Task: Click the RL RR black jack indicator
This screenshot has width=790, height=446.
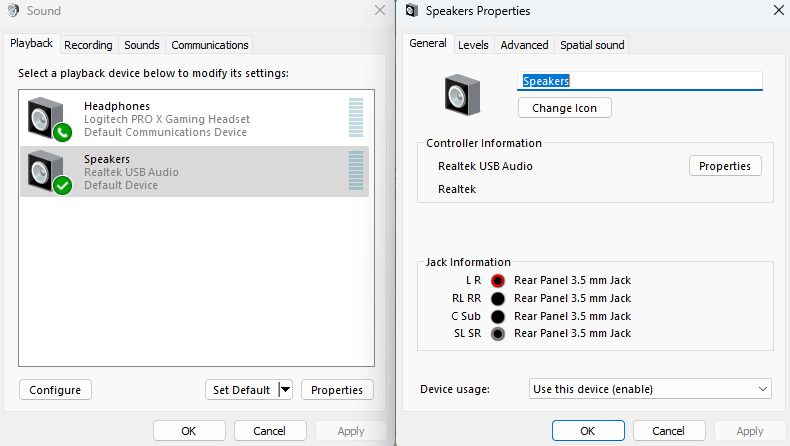Action: pyautogui.click(x=498, y=299)
